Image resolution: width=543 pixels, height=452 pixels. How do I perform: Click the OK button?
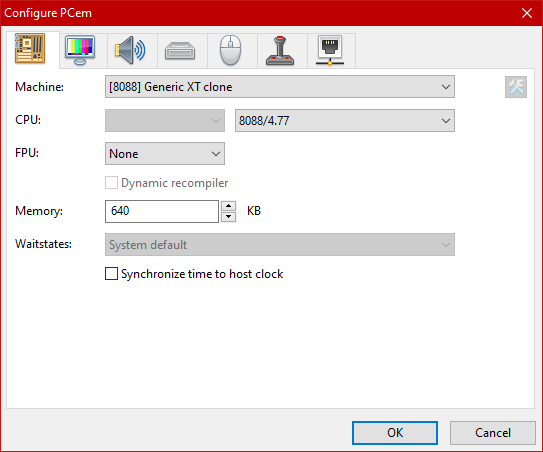[395, 433]
